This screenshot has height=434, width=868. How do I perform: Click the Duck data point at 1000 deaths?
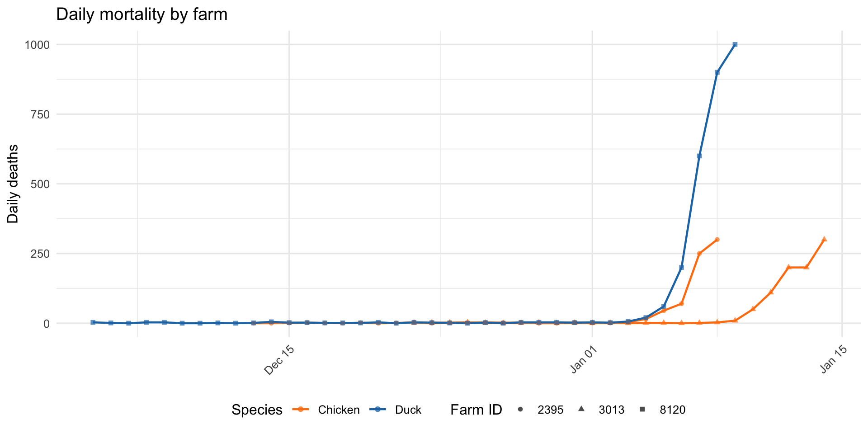(735, 44)
